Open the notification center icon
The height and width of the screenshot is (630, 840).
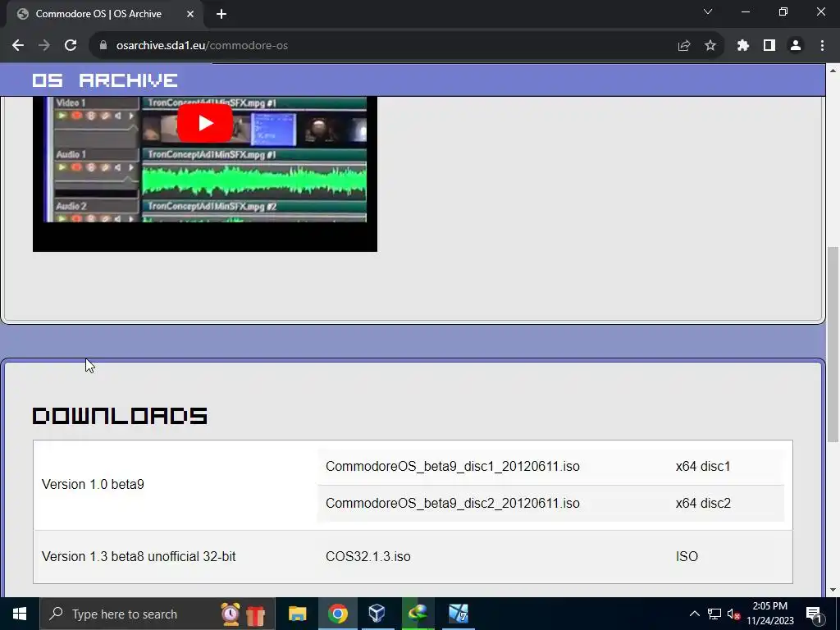pos(815,614)
